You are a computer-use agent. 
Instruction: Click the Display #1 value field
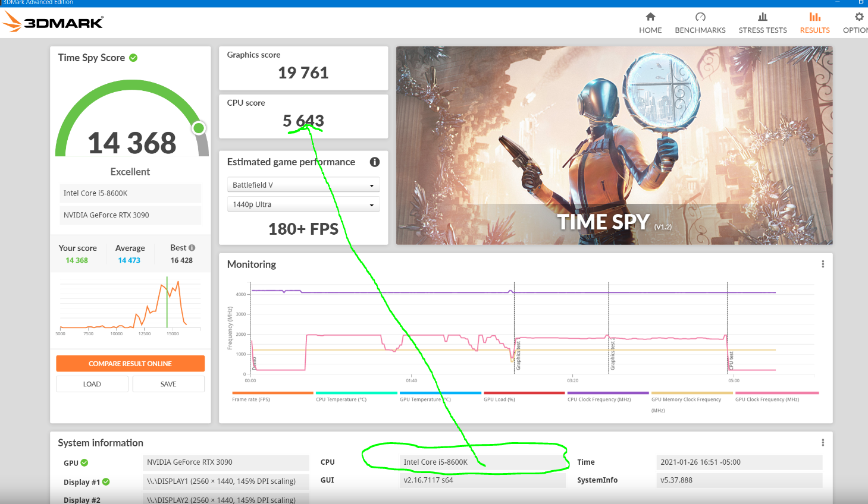226,481
